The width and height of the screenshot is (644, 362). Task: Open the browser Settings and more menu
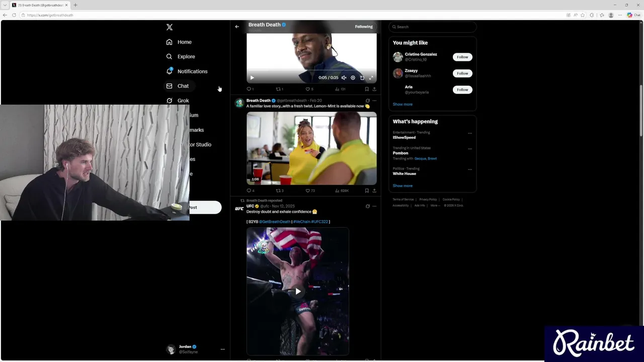[x=619, y=15]
